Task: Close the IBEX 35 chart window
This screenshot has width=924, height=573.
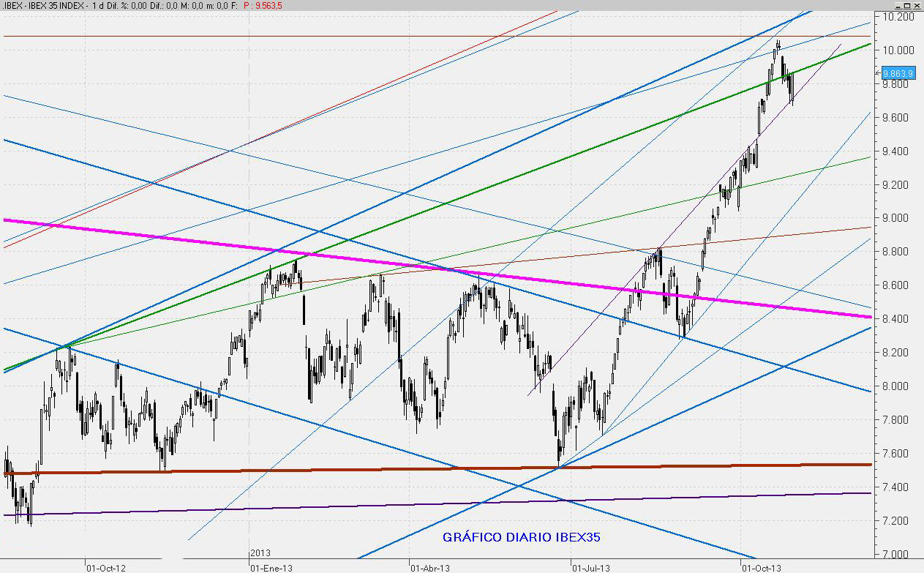Action: (x=917, y=5)
